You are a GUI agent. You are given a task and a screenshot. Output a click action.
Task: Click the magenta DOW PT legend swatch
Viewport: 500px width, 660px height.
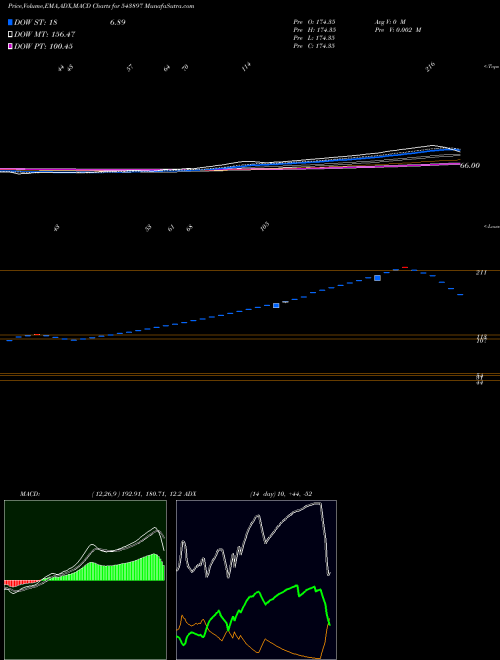10,46
